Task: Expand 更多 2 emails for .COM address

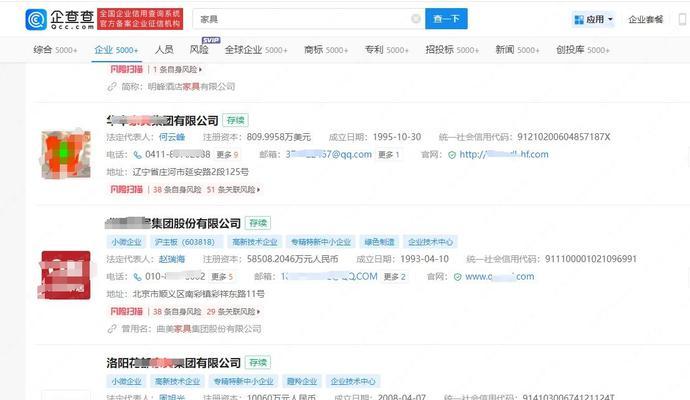Action: (394, 277)
